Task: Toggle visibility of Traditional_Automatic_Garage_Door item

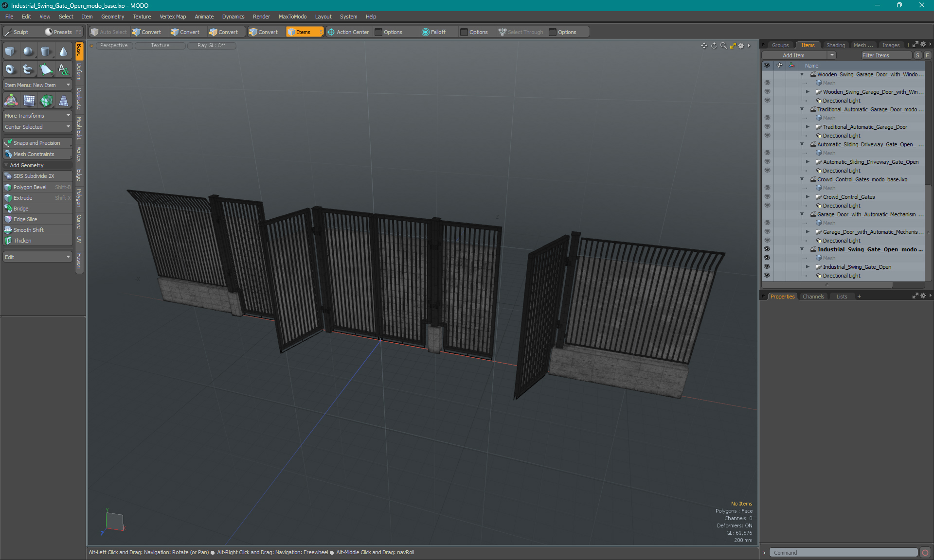Action: pos(767,127)
